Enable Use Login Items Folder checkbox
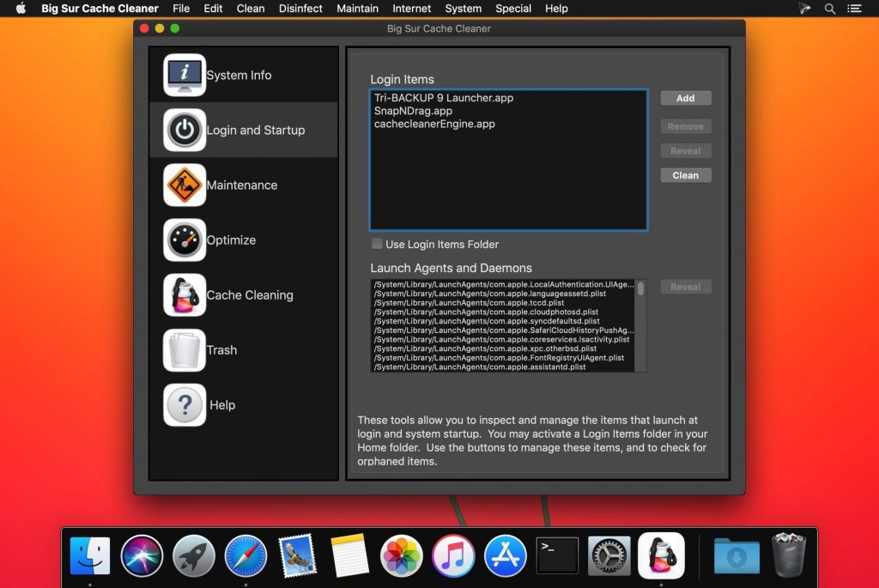Image resolution: width=879 pixels, height=588 pixels. pyautogui.click(x=377, y=245)
